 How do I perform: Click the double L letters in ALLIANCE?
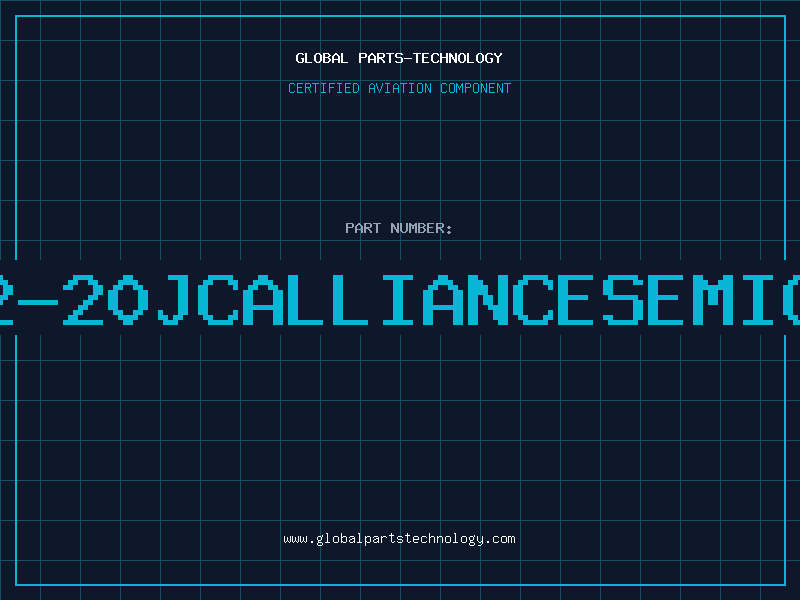tap(328, 300)
